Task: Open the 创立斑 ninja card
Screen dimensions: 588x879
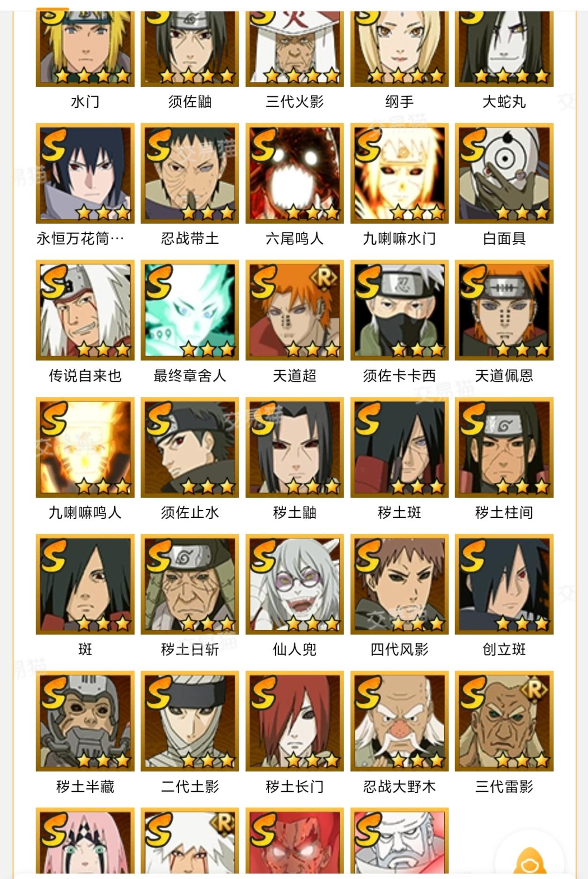Action: (504, 584)
